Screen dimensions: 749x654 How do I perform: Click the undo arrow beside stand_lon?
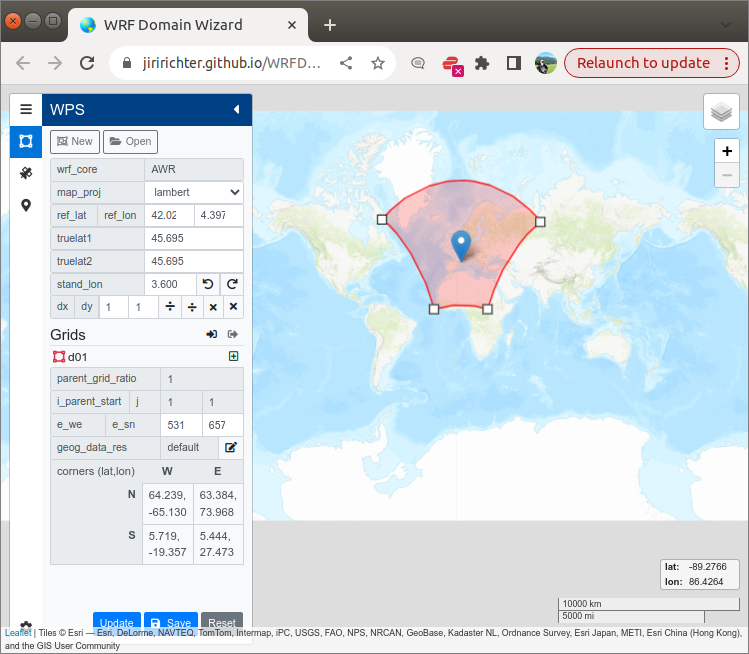[206, 284]
